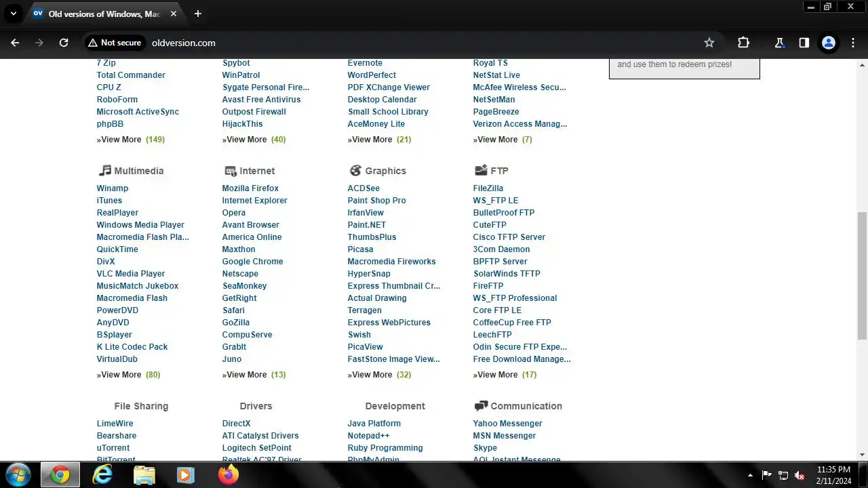This screenshot has height=488, width=868.
Task: Open the Paint.NET link
Action: (x=367, y=225)
